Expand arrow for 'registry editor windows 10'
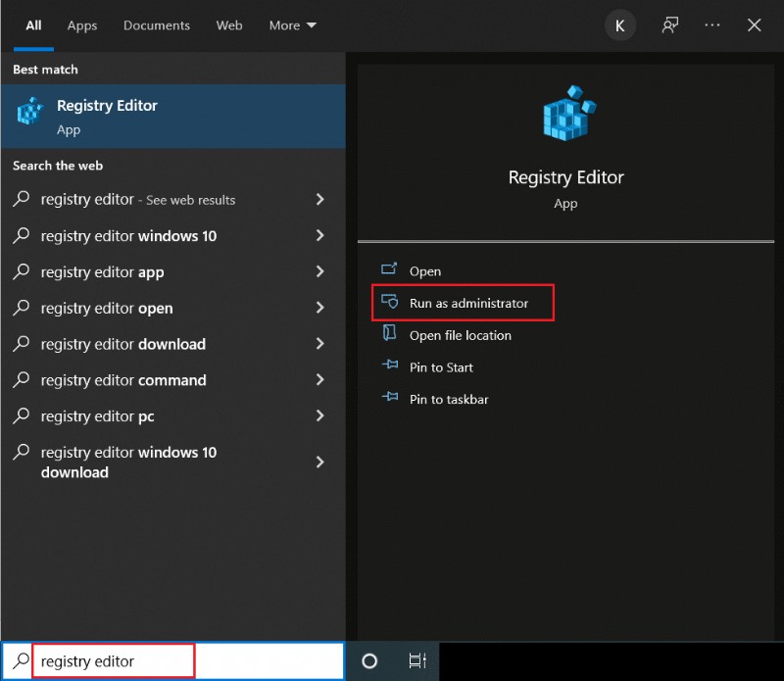 tap(319, 236)
